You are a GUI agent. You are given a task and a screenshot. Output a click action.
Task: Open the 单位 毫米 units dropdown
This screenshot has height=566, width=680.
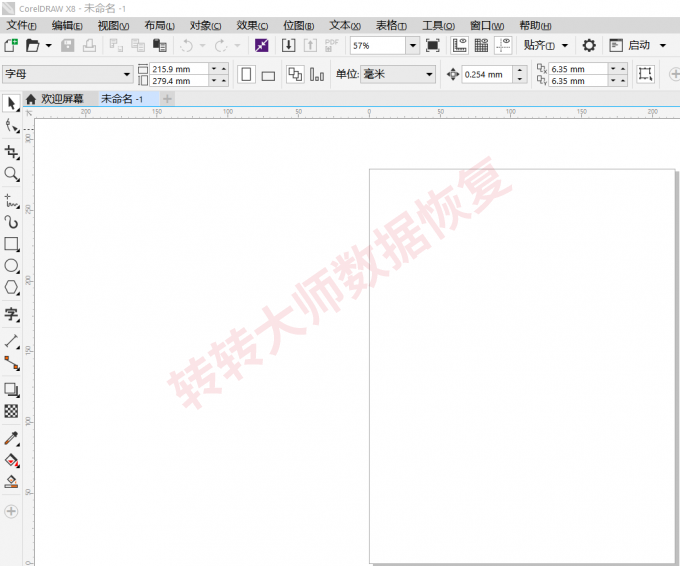pos(429,75)
